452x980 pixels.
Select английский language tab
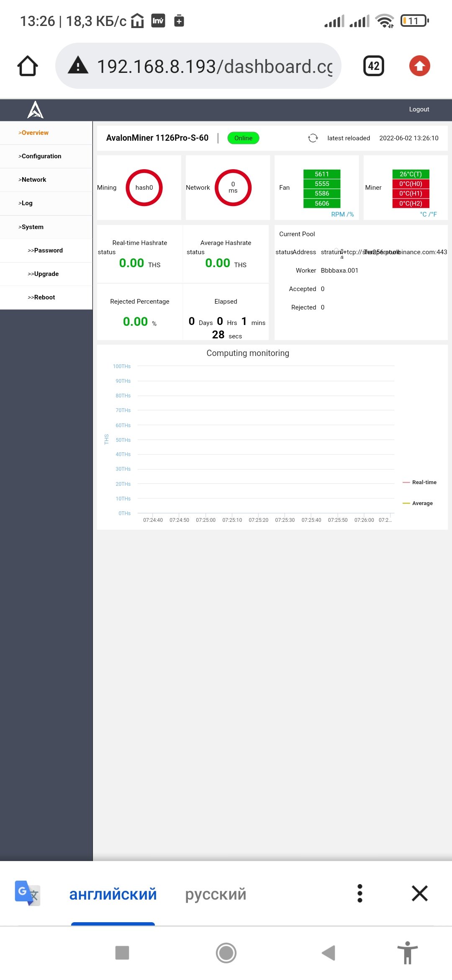[x=113, y=894]
